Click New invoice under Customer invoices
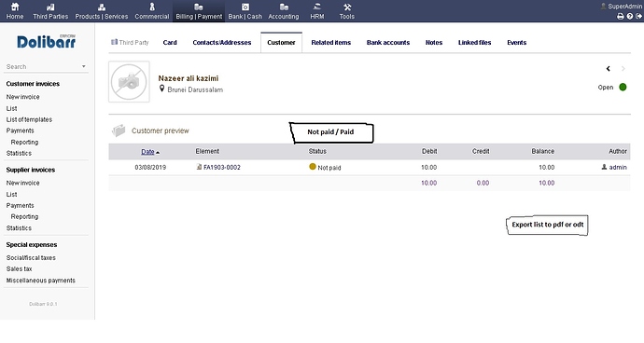This screenshot has width=644, height=343. click(23, 97)
